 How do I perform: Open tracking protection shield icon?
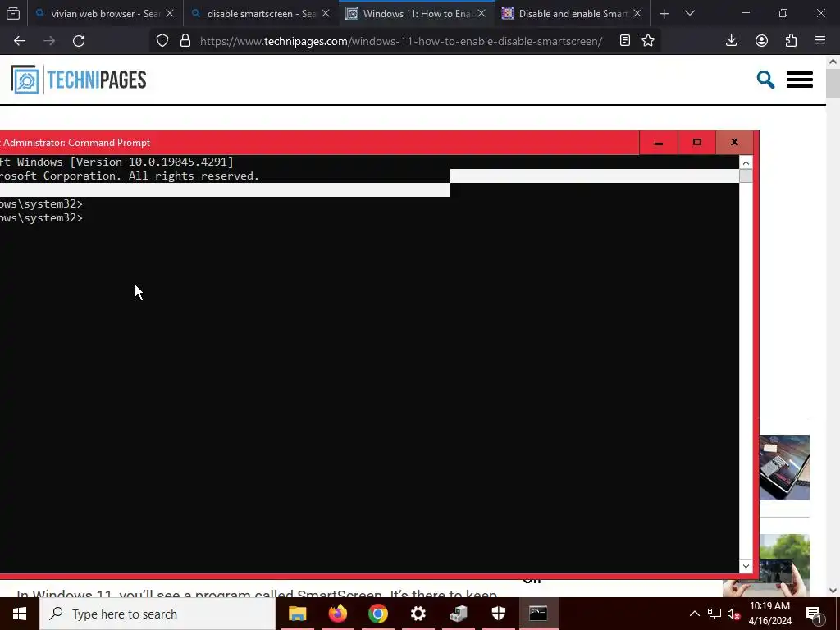162,41
